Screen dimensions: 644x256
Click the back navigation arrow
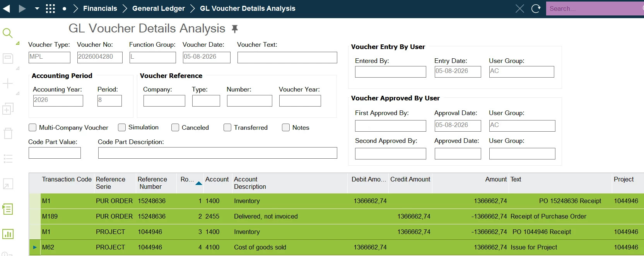(x=7, y=8)
